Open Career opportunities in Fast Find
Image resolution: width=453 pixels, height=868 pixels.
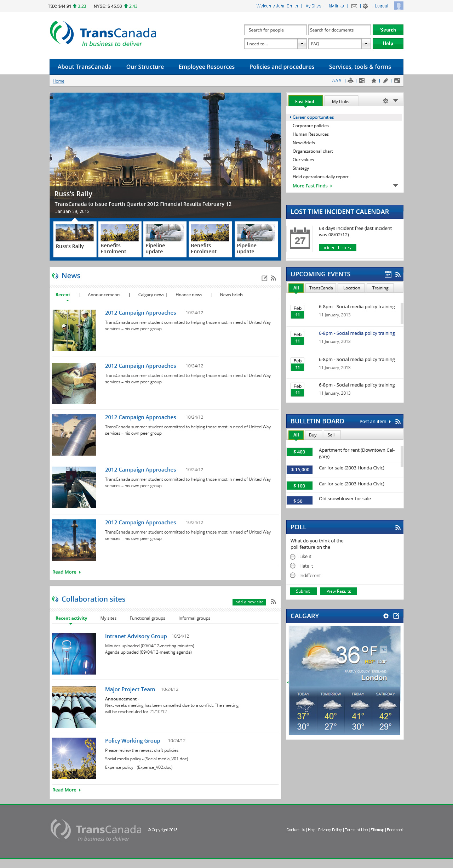pos(344,117)
